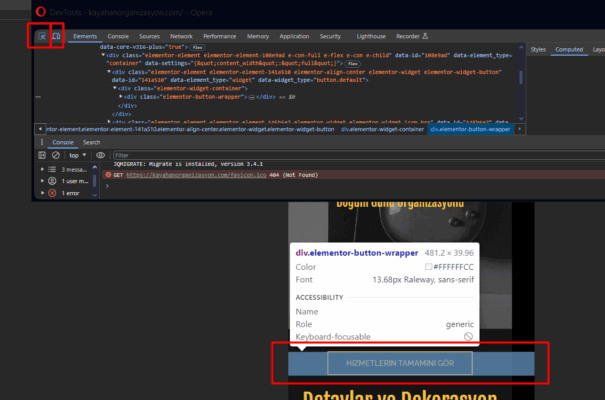Toggle the console sidebar panel icon

tap(41, 155)
